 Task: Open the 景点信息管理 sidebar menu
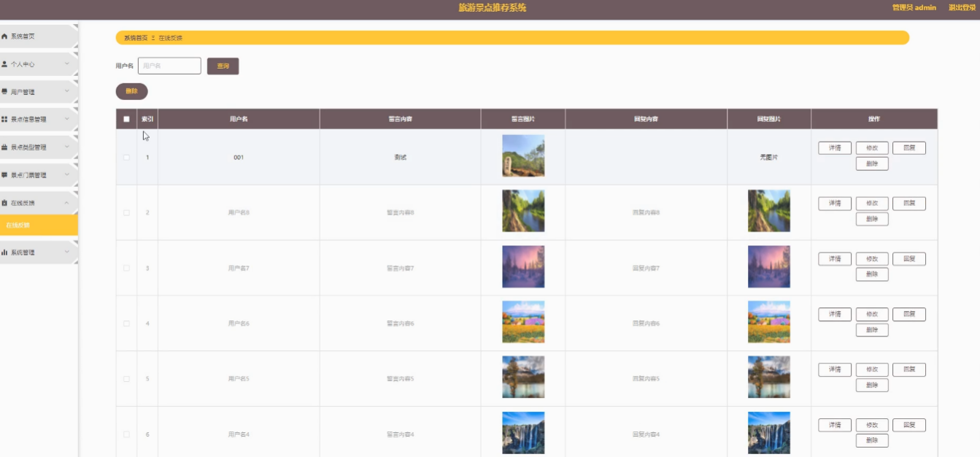(39, 119)
